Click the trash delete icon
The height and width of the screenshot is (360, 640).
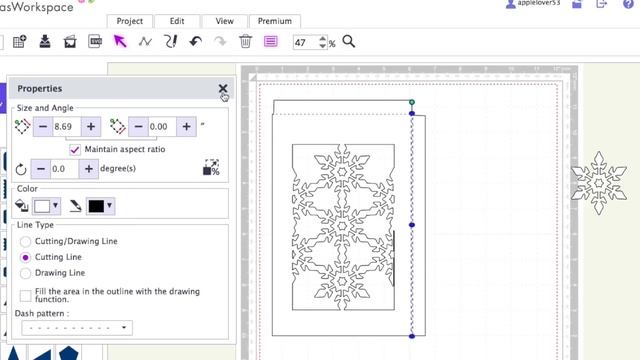point(245,42)
